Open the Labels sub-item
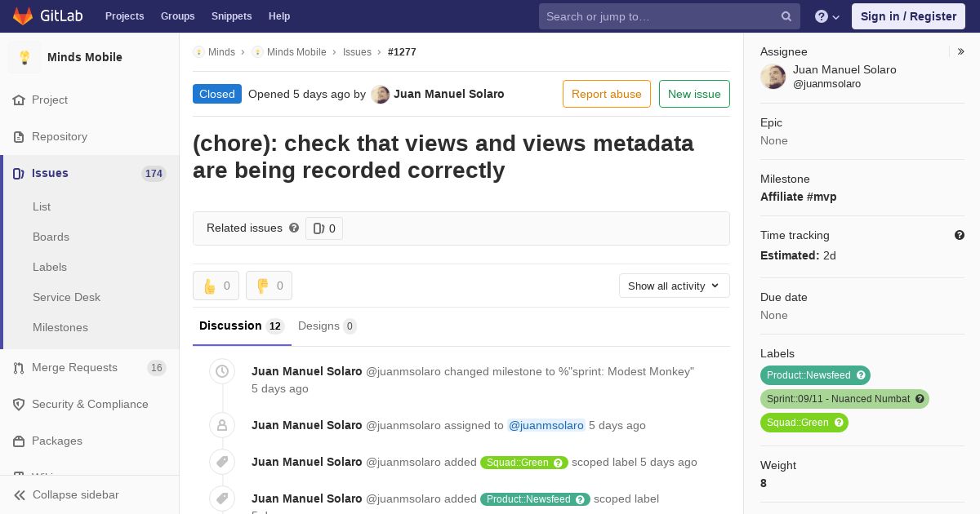 point(50,267)
